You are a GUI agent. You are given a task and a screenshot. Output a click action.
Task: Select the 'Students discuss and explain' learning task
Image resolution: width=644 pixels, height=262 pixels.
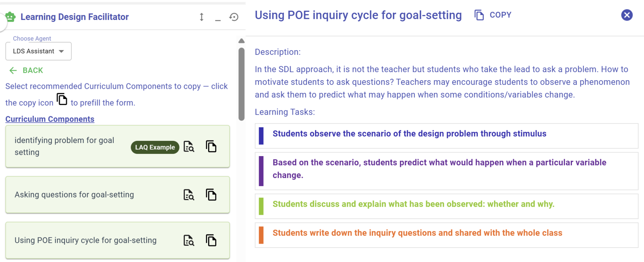[447, 206]
